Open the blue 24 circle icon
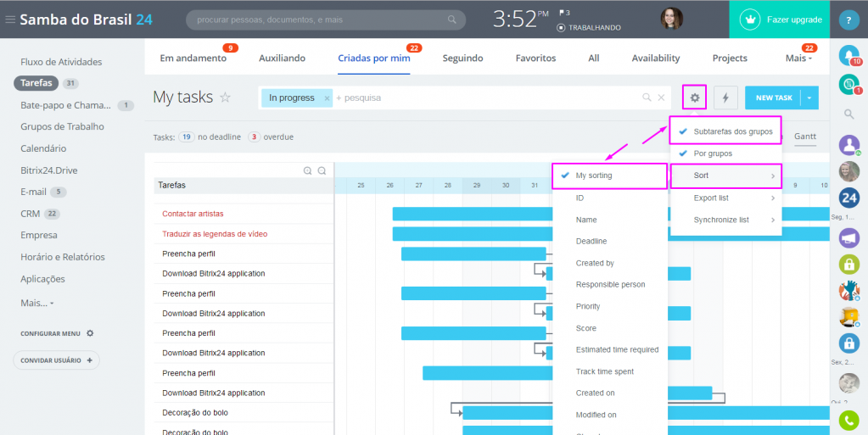868x435 pixels. click(848, 198)
